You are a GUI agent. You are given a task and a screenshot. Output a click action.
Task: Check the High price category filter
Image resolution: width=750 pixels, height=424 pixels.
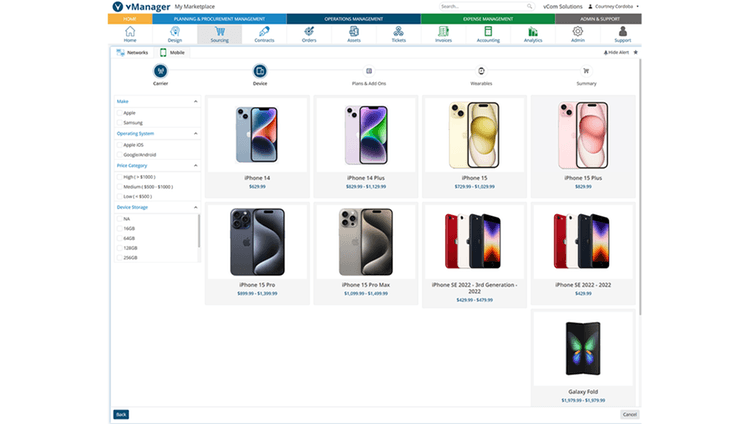click(x=120, y=177)
